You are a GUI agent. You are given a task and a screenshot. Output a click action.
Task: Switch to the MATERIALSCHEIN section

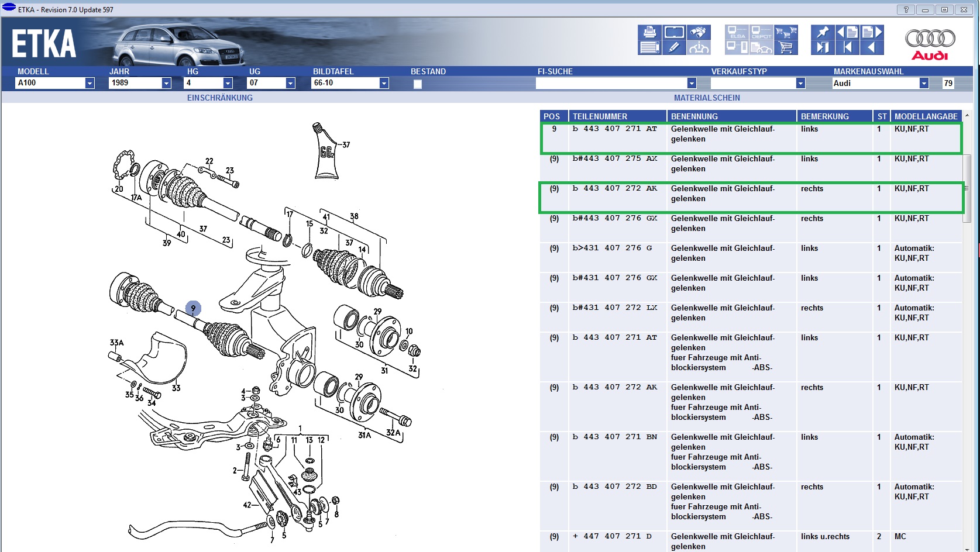pos(707,98)
